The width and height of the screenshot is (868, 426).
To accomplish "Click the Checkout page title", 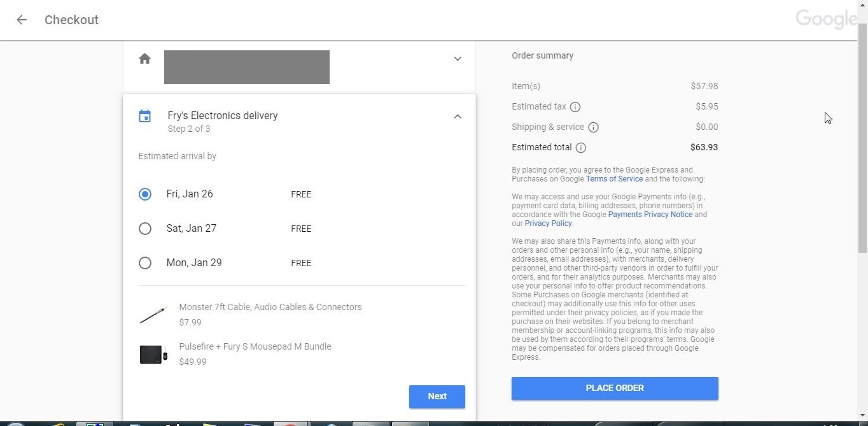I will point(71,20).
